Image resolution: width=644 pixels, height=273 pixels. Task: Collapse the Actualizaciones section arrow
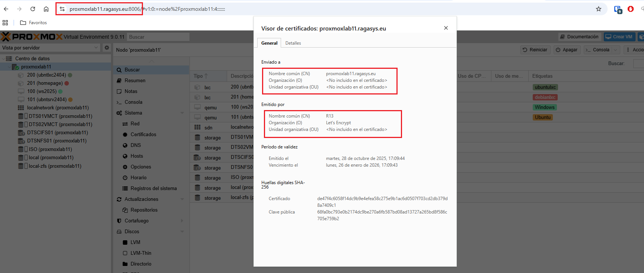(182, 199)
